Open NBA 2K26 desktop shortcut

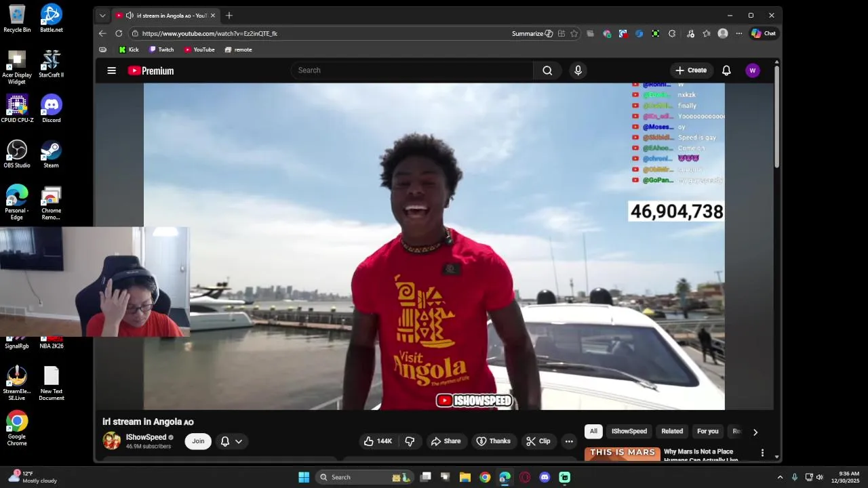52,343
